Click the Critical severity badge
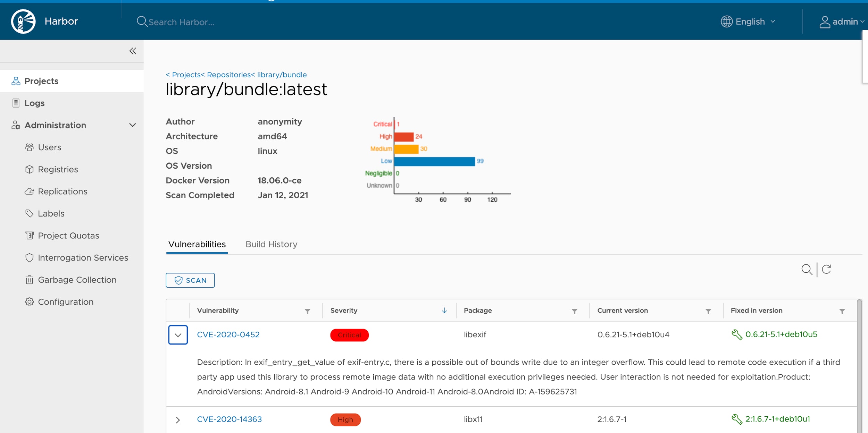868x433 pixels. pyautogui.click(x=349, y=335)
